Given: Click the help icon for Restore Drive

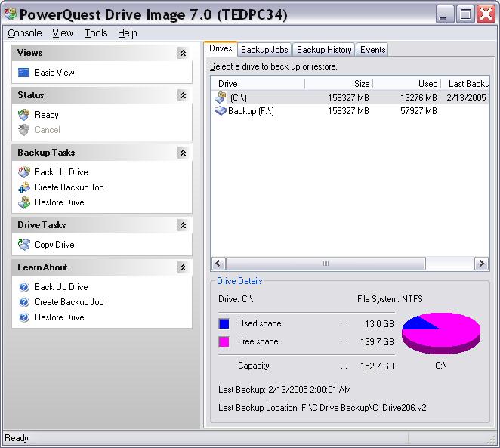Looking at the screenshot, I should 24,317.
